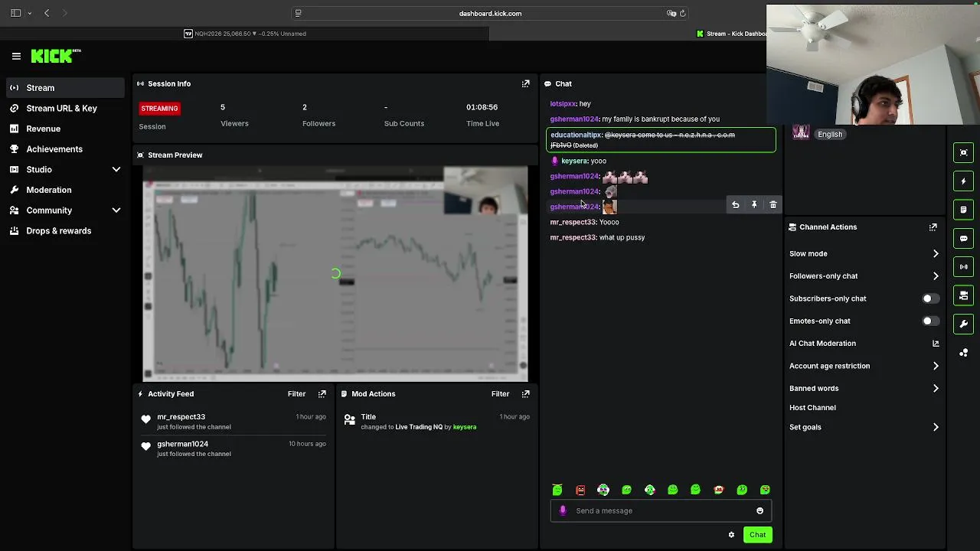Click the KICK logo

pyautogui.click(x=56, y=56)
